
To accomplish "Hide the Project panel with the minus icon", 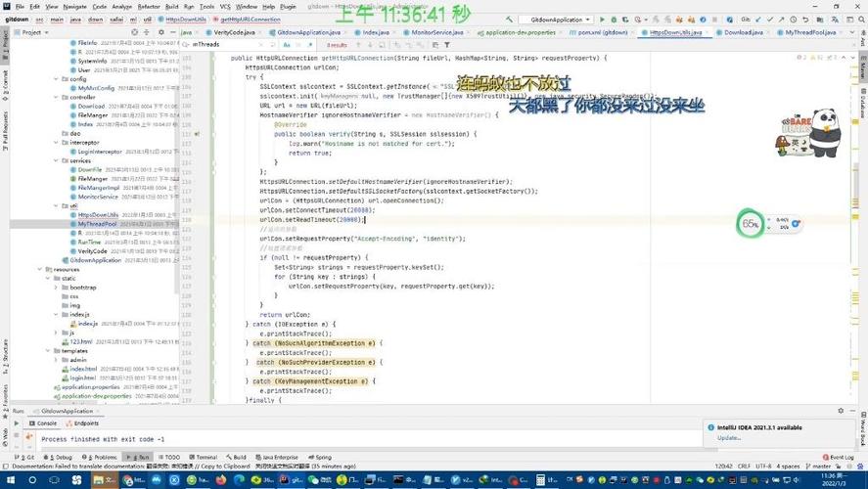I will click(172, 32).
